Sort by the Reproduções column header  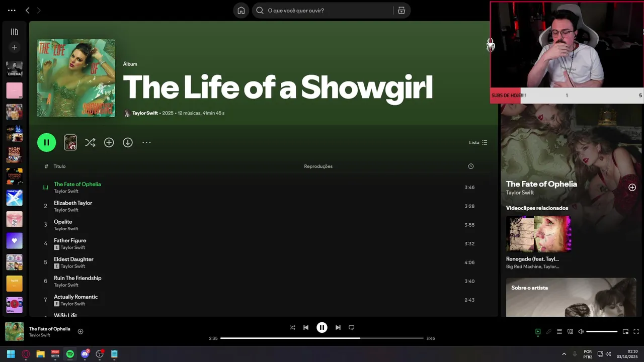tap(318, 166)
